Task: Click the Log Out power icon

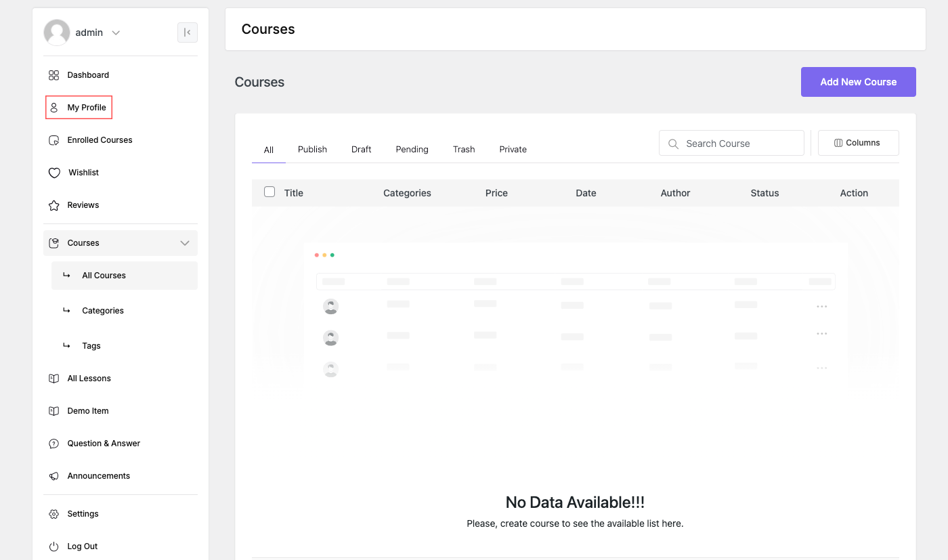Action: point(54,546)
